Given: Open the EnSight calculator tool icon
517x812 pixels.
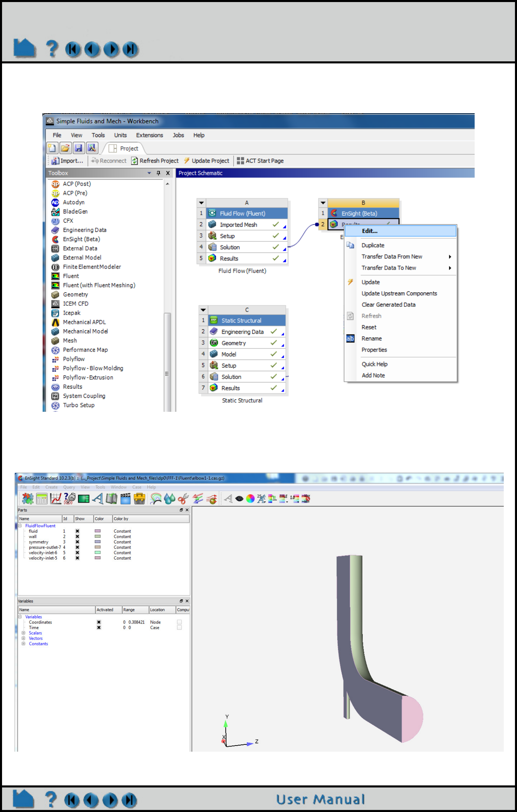Looking at the screenshot, I should (x=42, y=499).
